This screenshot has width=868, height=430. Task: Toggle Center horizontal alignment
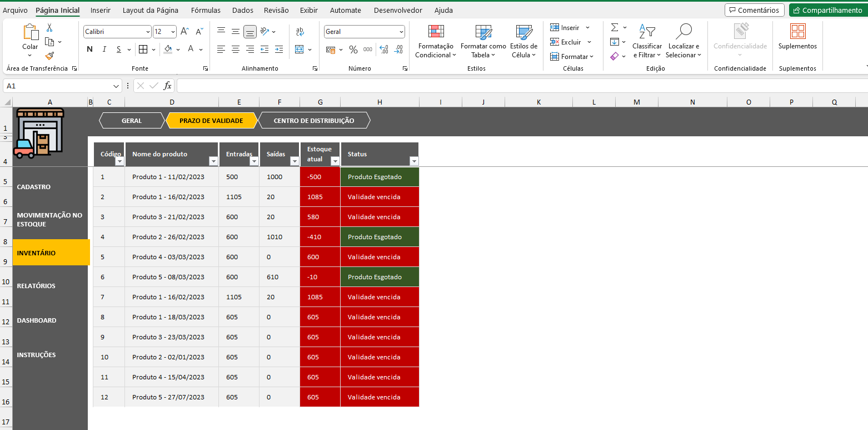pyautogui.click(x=236, y=50)
